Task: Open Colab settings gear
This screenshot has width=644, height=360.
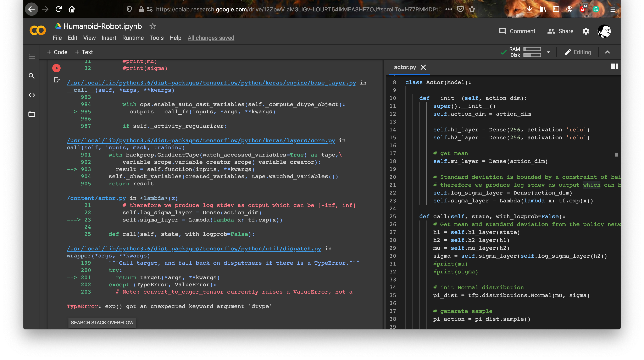Action: [585, 31]
